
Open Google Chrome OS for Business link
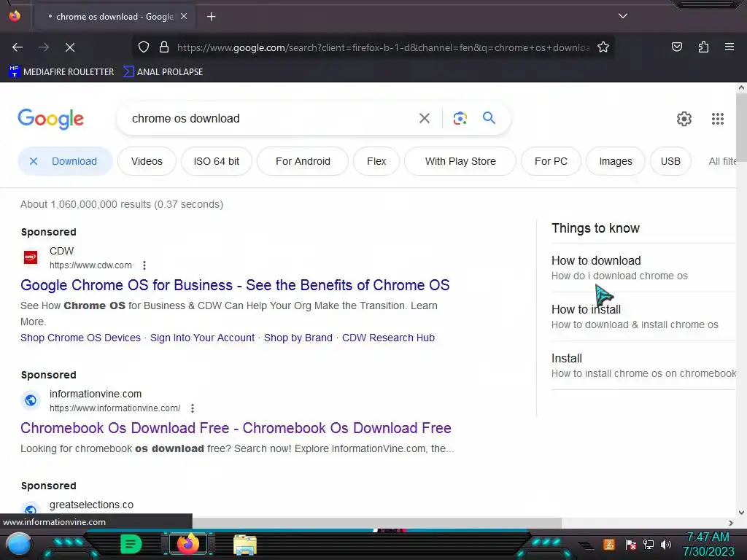[235, 285]
